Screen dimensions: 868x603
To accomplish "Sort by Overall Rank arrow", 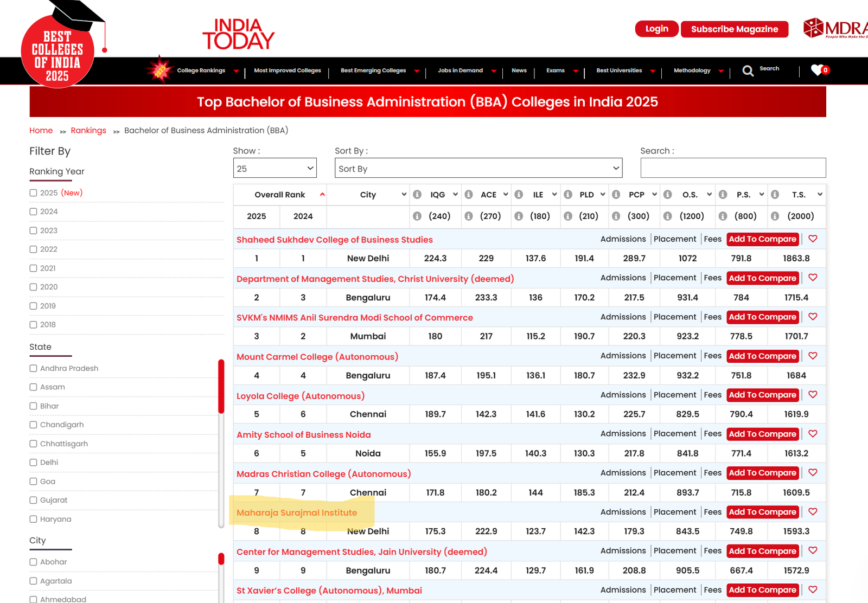I will point(322,195).
